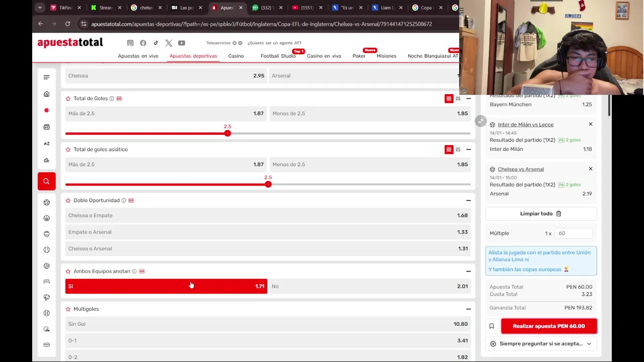Select the esports gamepad icon
644x362 pixels.
(x=46, y=282)
